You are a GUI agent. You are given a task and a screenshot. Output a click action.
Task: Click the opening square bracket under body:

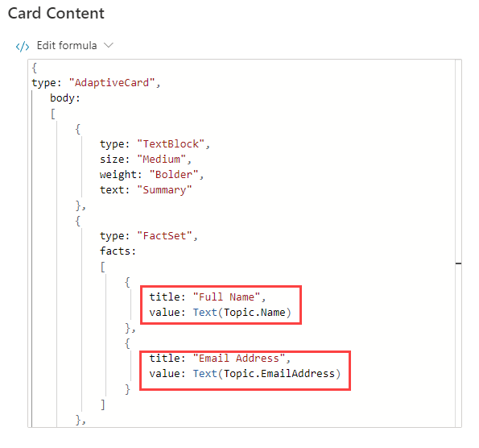(53, 114)
